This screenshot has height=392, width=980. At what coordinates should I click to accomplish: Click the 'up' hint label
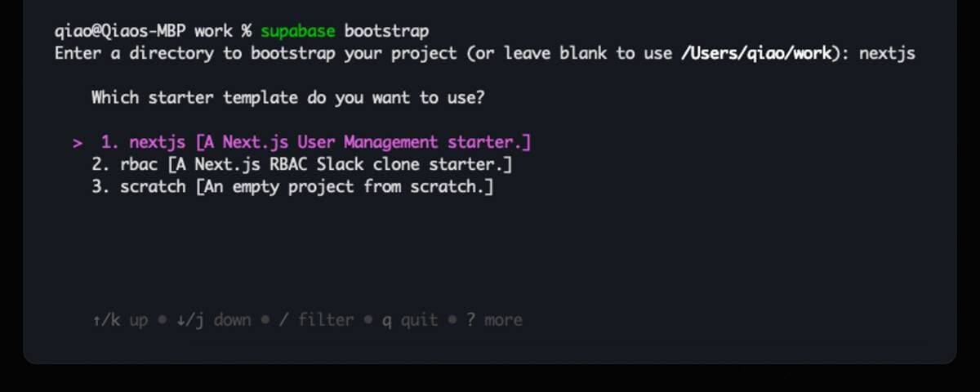click(x=138, y=319)
